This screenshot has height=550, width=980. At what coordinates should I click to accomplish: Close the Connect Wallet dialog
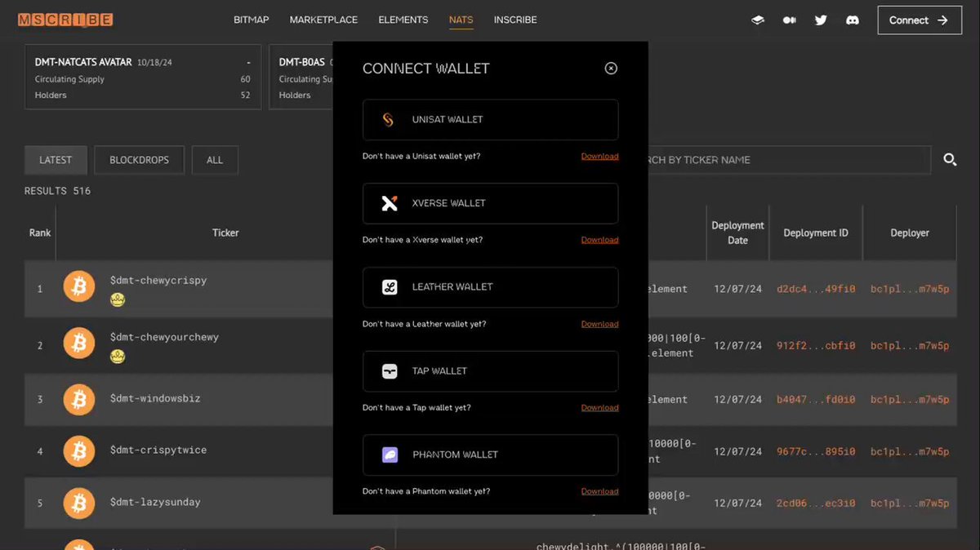pos(611,69)
